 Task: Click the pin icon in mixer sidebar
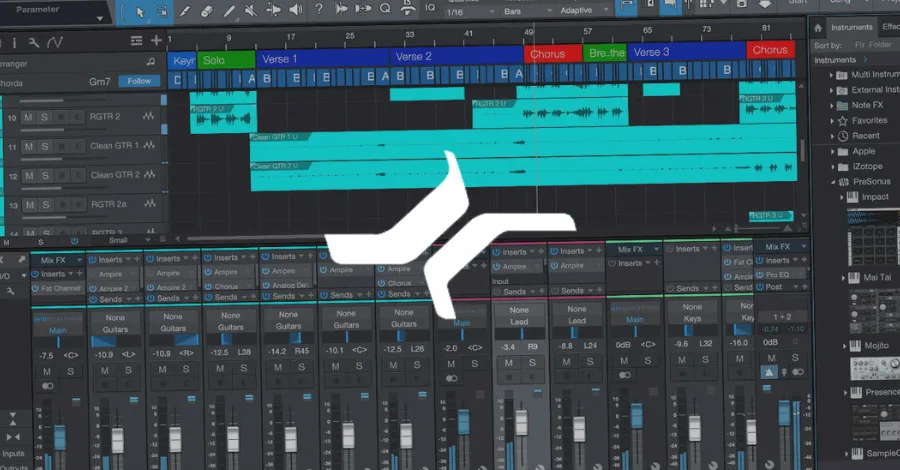pos(22,260)
